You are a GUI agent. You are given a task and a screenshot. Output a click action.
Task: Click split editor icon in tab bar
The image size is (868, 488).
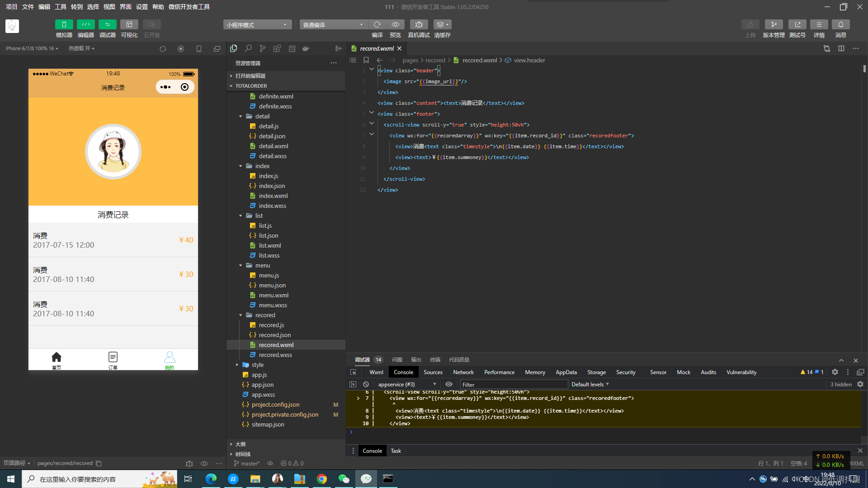tap(841, 48)
